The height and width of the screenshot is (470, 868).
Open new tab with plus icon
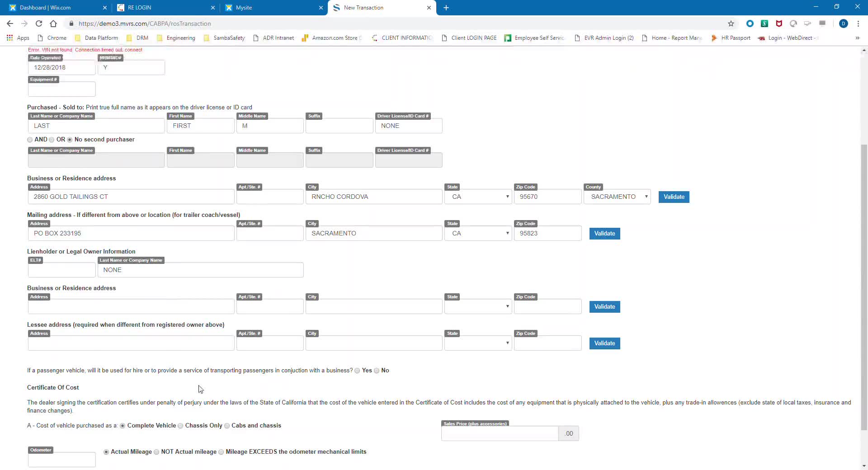tap(446, 8)
